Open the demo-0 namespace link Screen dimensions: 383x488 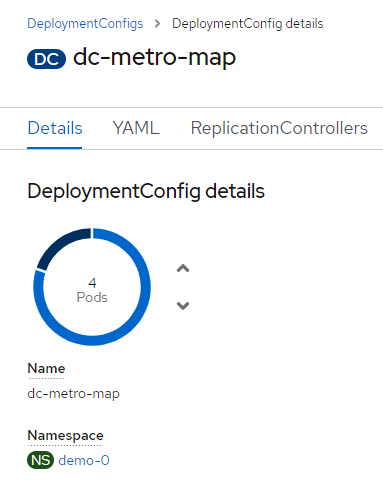click(x=84, y=460)
